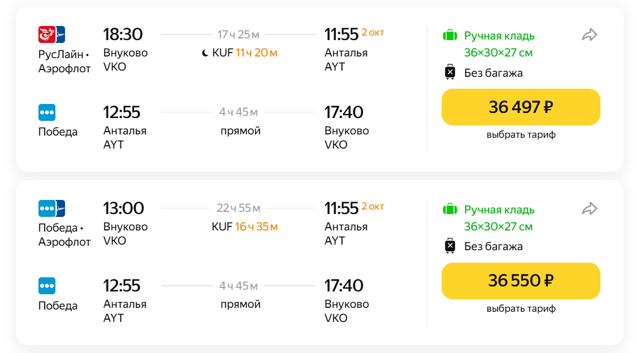Click Pobeda logo on second ticket return flight
Screen dimensions: 644x353
tap(47, 286)
